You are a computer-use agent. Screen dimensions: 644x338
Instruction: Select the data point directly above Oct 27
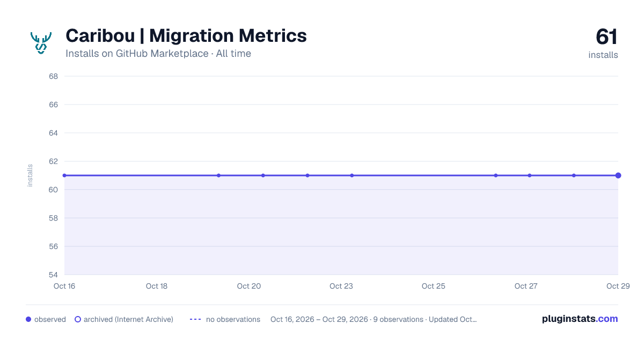pyautogui.click(x=530, y=175)
